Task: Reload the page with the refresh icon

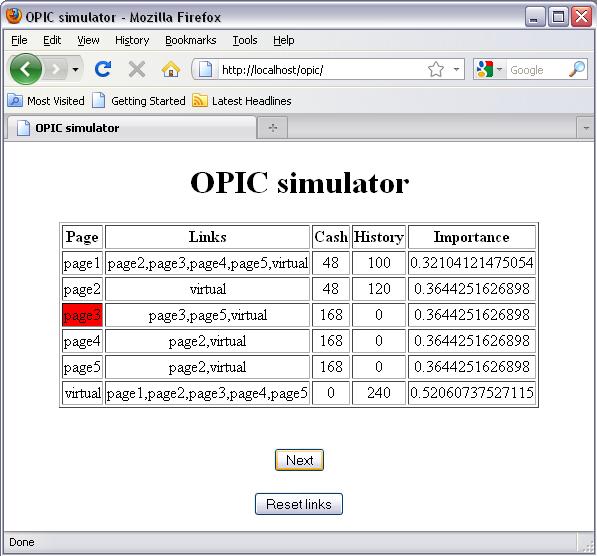Action: (x=103, y=69)
